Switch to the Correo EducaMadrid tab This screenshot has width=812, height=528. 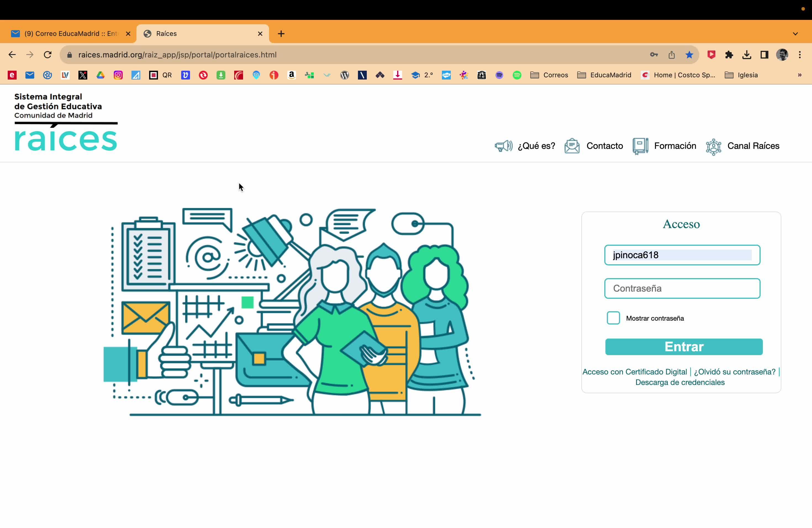click(x=68, y=34)
